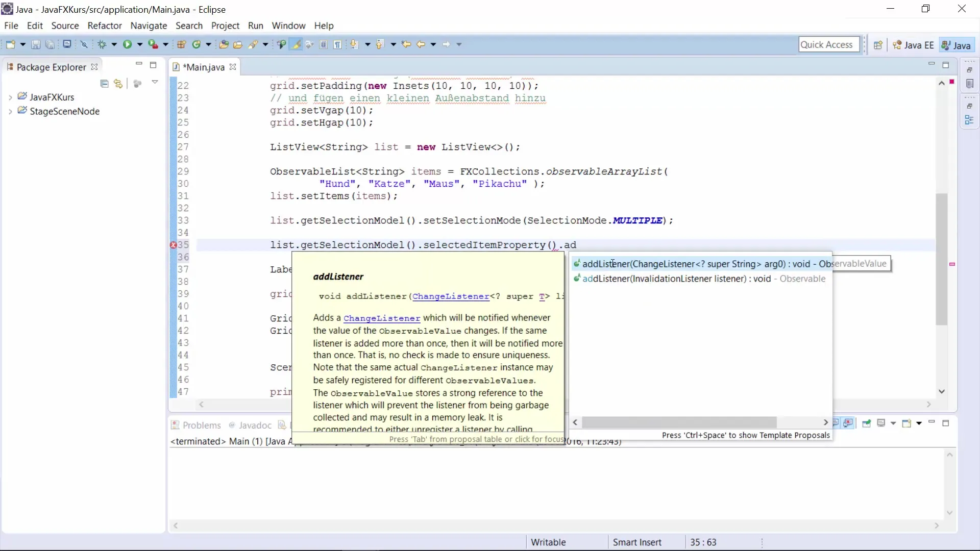Click the Quick Access search field
The height and width of the screenshot is (551, 980).
[x=829, y=44]
